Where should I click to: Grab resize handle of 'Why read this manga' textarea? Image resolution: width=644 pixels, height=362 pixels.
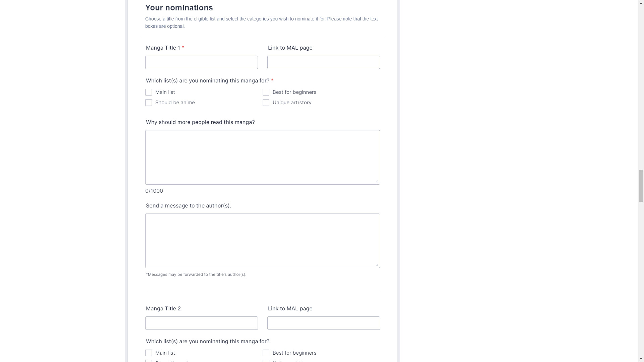[377, 182]
